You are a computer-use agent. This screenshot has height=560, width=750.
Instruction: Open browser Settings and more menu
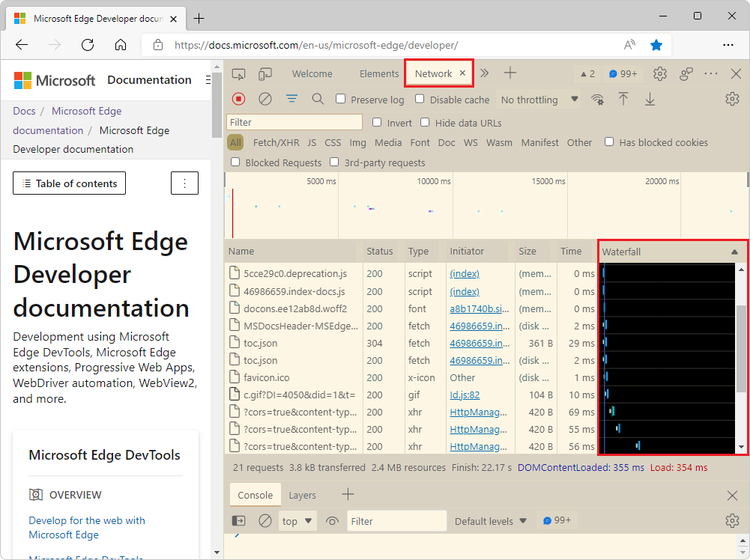pos(728,45)
